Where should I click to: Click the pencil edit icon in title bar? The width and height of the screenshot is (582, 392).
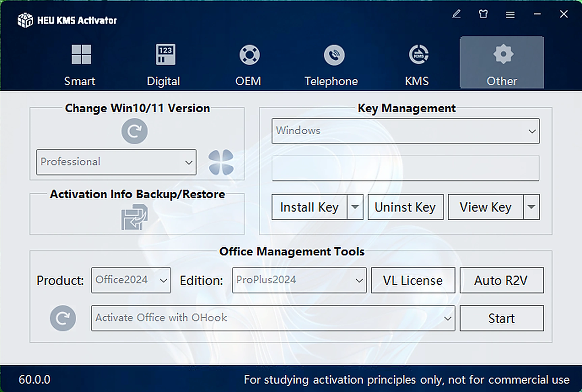point(456,14)
